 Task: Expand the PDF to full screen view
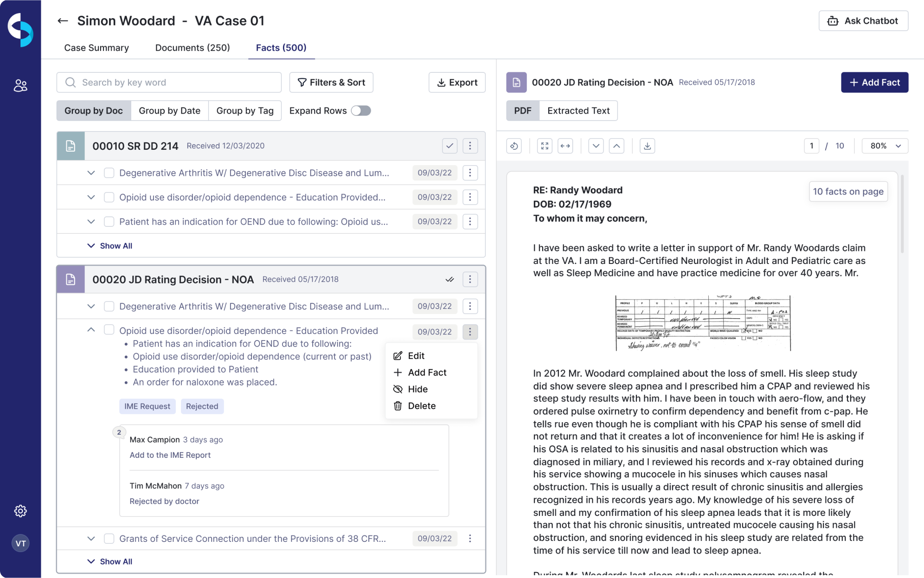[545, 146]
